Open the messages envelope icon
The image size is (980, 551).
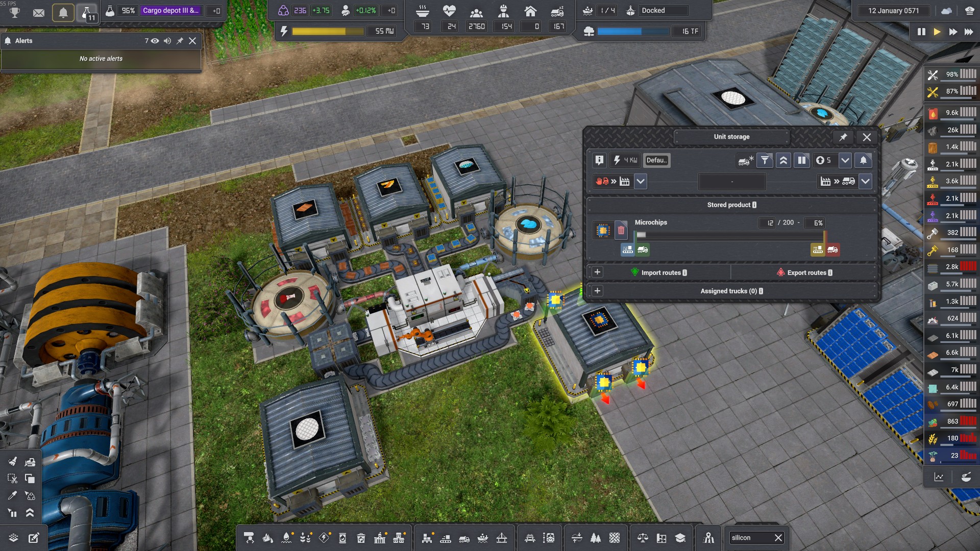39,12
